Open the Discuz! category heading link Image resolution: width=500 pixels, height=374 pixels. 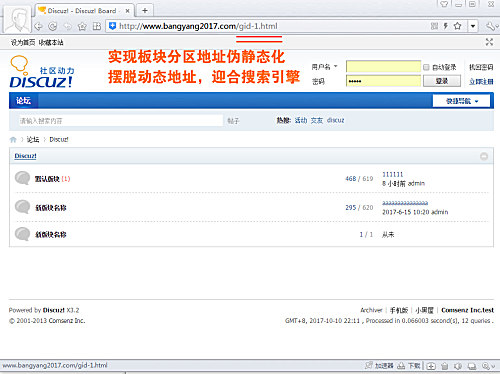(x=25, y=156)
